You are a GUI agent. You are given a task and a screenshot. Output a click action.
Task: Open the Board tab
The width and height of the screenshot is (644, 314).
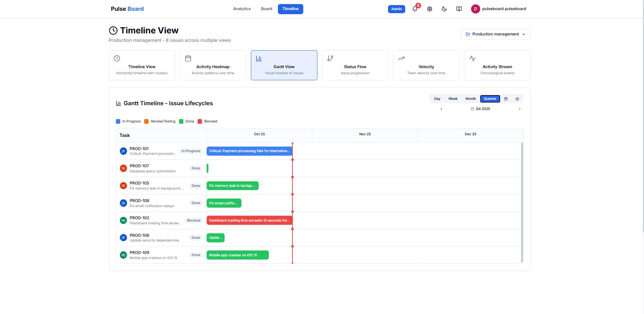coord(266,9)
